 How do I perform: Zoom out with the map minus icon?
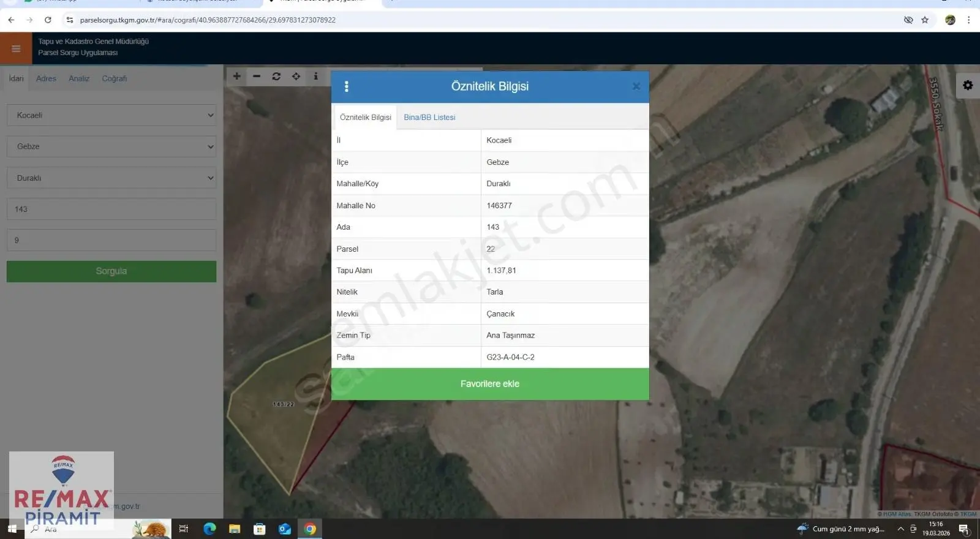pos(257,77)
